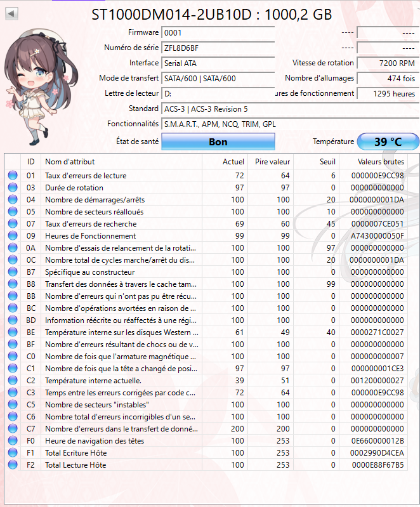Click the Bon health status button

[218, 142]
